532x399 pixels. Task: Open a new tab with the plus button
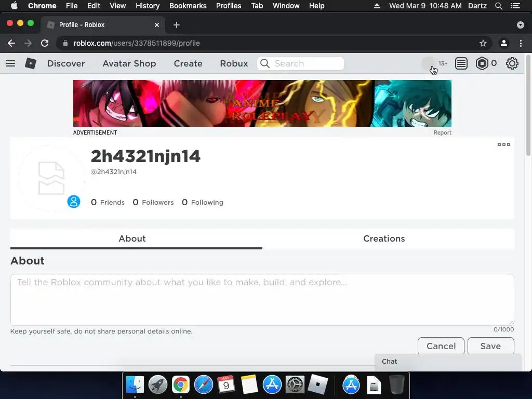(x=177, y=25)
